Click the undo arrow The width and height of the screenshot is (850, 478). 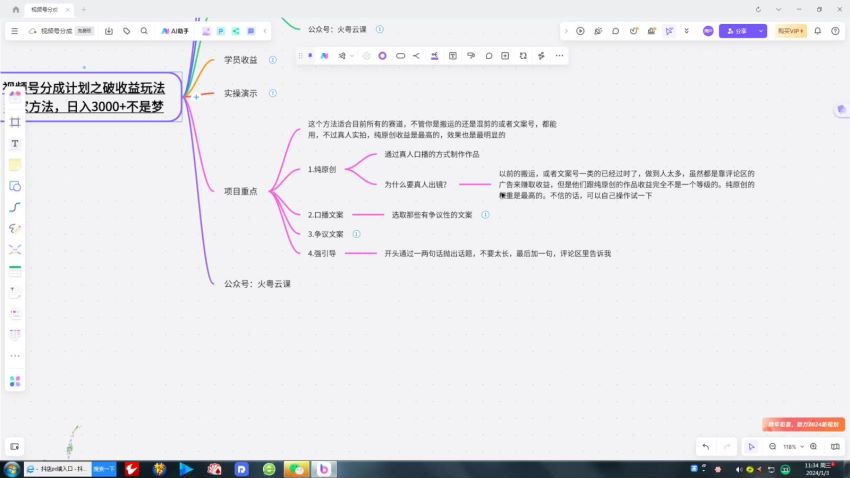tap(706, 446)
